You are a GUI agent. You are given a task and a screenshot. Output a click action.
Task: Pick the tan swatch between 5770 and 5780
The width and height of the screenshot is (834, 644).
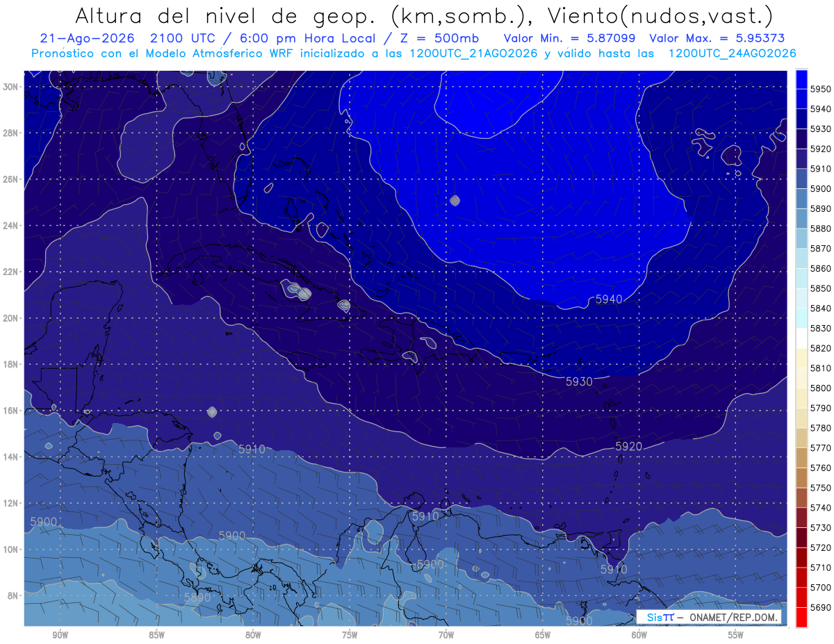pyautogui.click(x=801, y=438)
